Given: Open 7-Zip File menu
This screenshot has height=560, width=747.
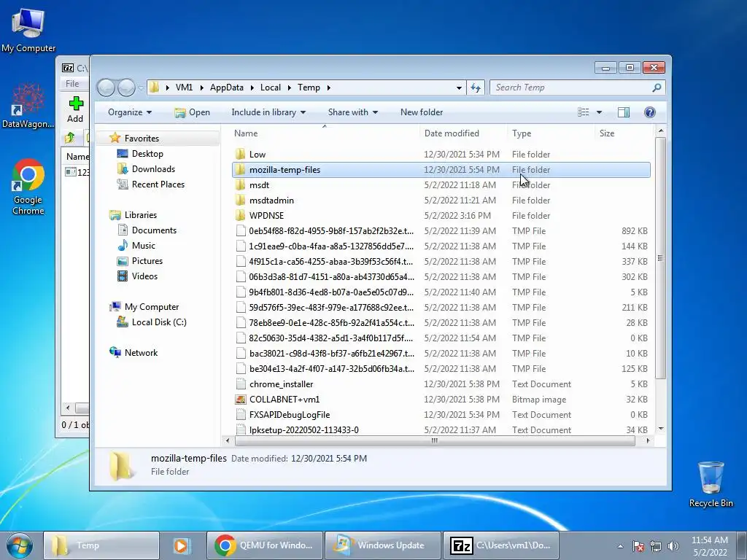Looking at the screenshot, I should 72,84.
